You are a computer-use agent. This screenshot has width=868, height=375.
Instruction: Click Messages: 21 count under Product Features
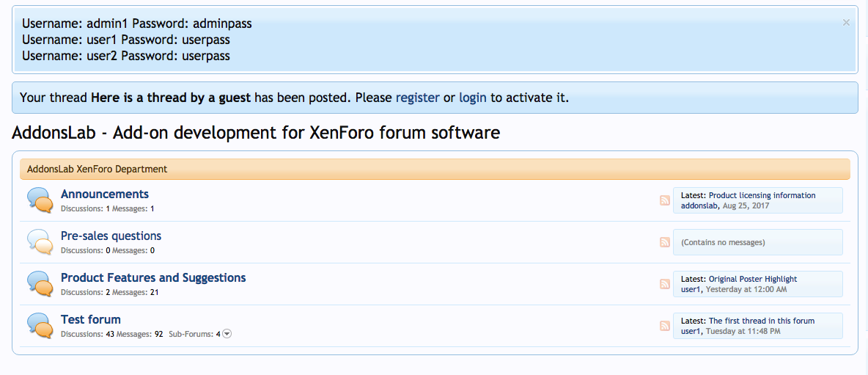[135, 292]
